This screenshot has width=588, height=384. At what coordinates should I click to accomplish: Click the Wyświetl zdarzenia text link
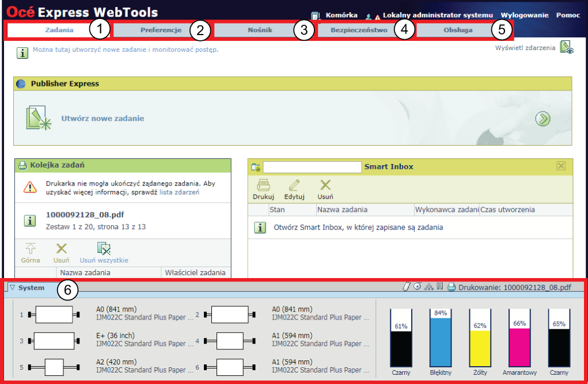[x=525, y=48]
